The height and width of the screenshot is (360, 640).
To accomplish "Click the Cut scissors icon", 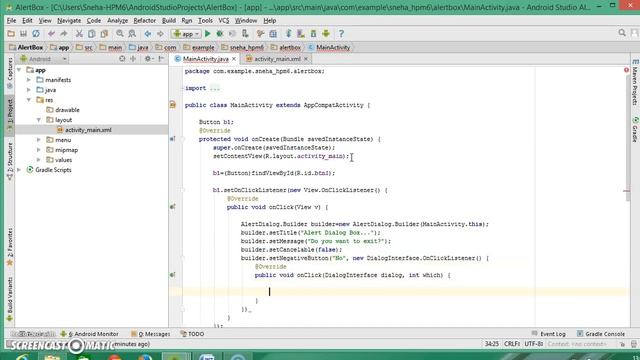I will click(x=79, y=34).
